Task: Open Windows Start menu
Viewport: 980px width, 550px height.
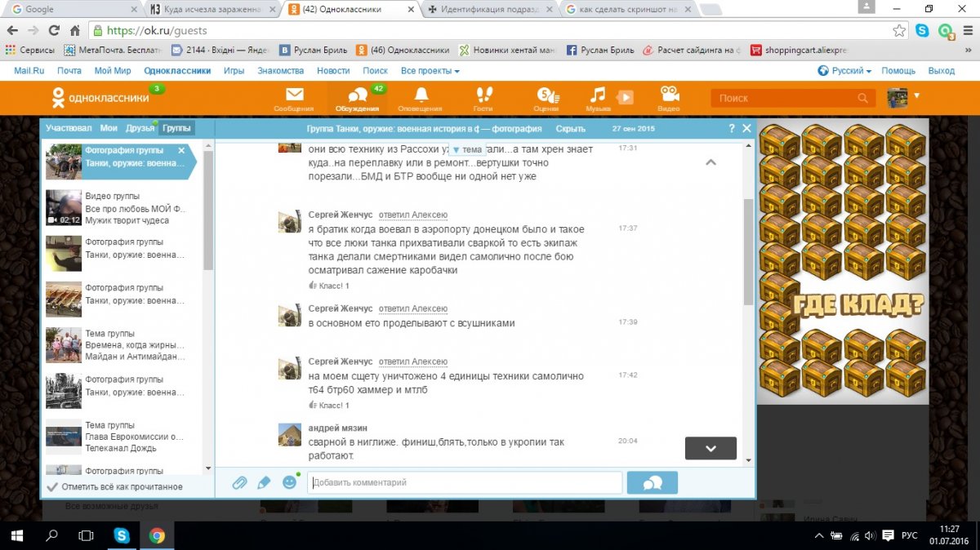Action: click(x=18, y=536)
